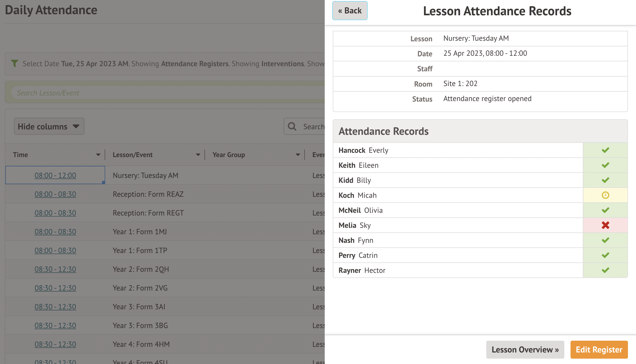Click the Reception: Form REGT lesson row
Image resolution: width=636 pixels, height=364 pixels.
click(148, 213)
